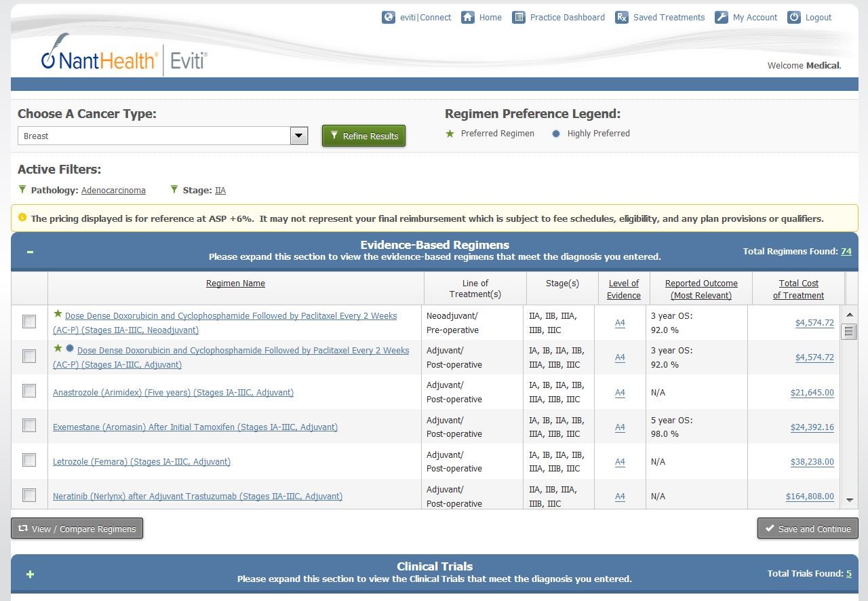This screenshot has width=868, height=601.
Task: Tick the Neratinib (Nerlynx) regimen checkbox
Action: (29, 495)
